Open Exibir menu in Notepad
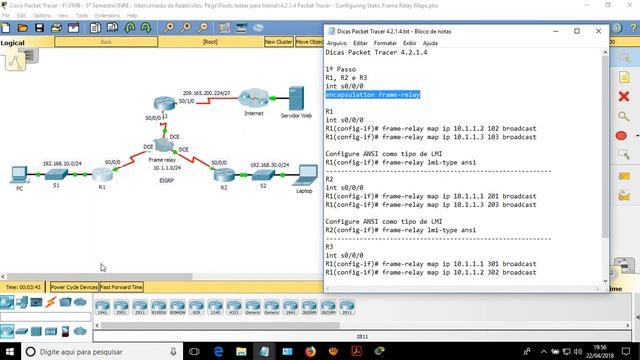Image resolution: width=640 pixels, height=360 pixels. [x=409, y=43]
